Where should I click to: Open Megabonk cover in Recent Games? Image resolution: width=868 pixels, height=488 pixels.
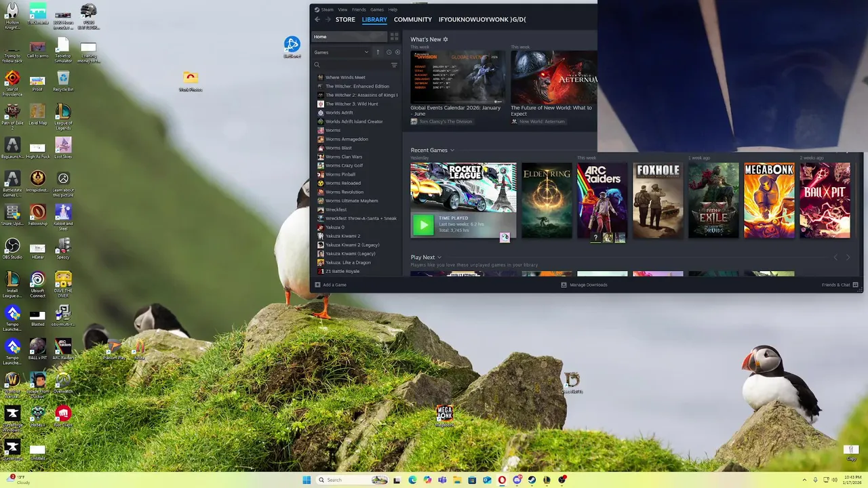point(769,201)
